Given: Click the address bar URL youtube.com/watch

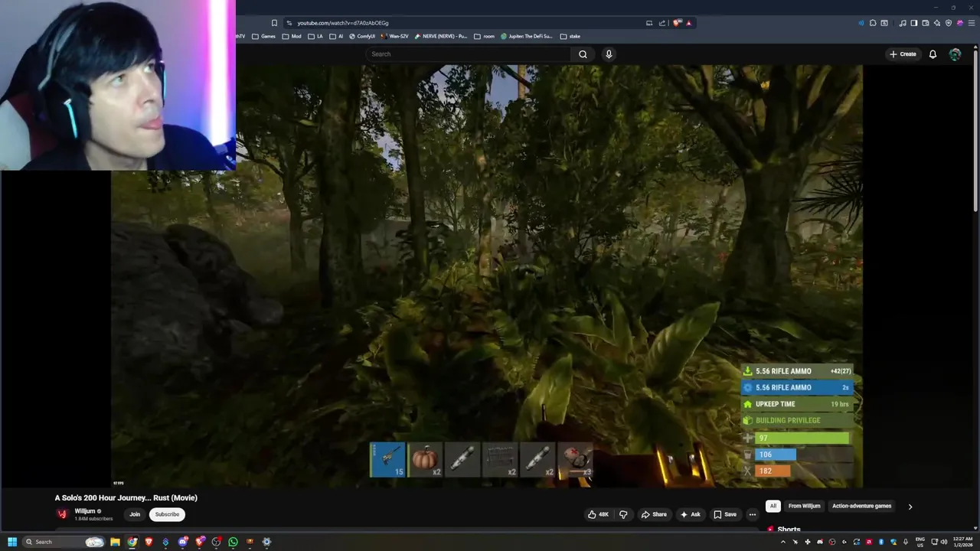Looking at the screenshot, I should [342, 23].
